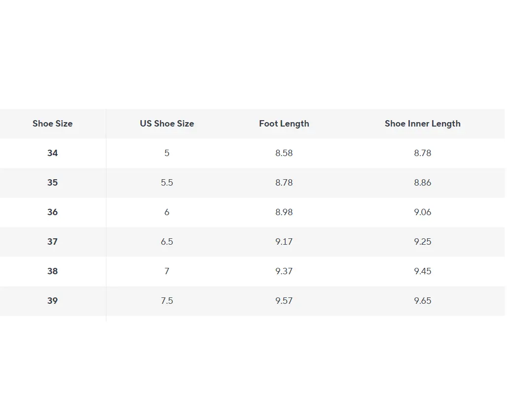Image resolution: width=507 pixels, height=420 pixels.
Task: Click shoe size 34 row label
Action: pyautogui.click(x=52, y=153)
